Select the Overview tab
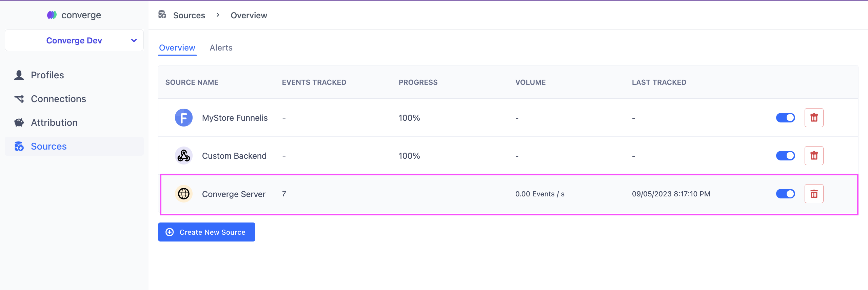Image resolution: width=868 pixels, height=290 pixels. (177, 48)
